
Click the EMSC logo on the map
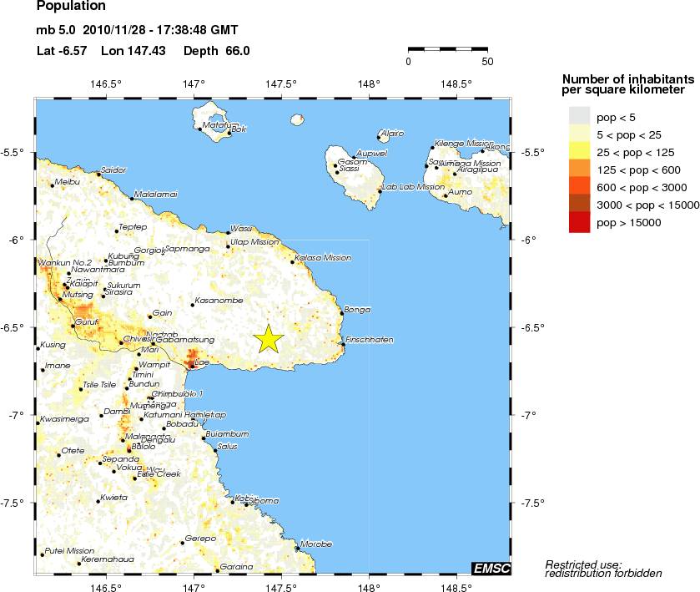(491, 568)
